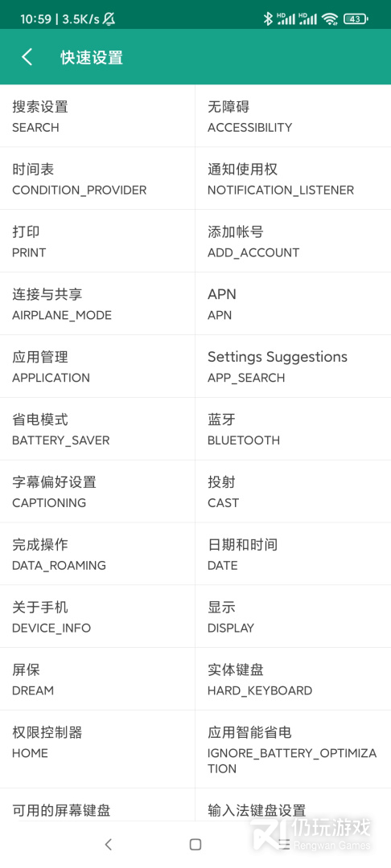Tap the Bluetooth status bar icon

(268, 18)
